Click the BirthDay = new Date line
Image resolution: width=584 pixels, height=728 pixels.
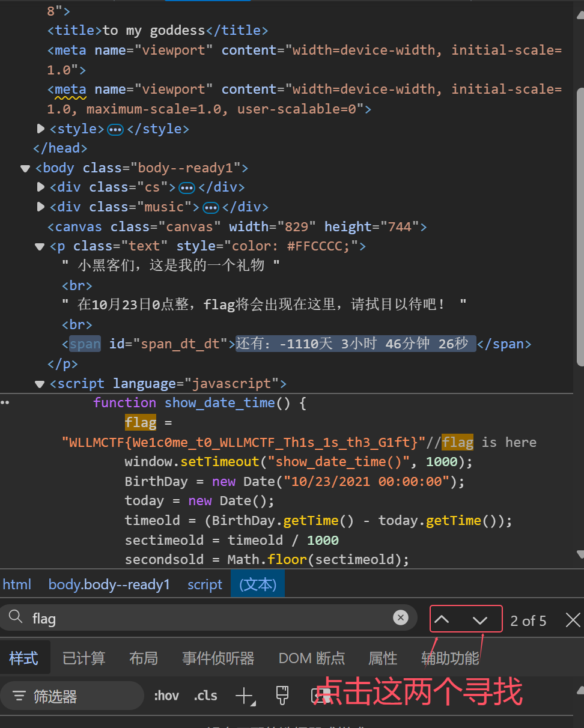pos(295,481)
